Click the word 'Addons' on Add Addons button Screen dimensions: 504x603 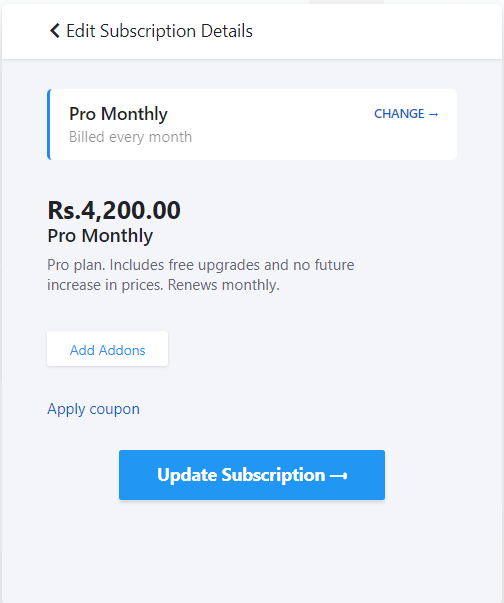coord(122,350)
